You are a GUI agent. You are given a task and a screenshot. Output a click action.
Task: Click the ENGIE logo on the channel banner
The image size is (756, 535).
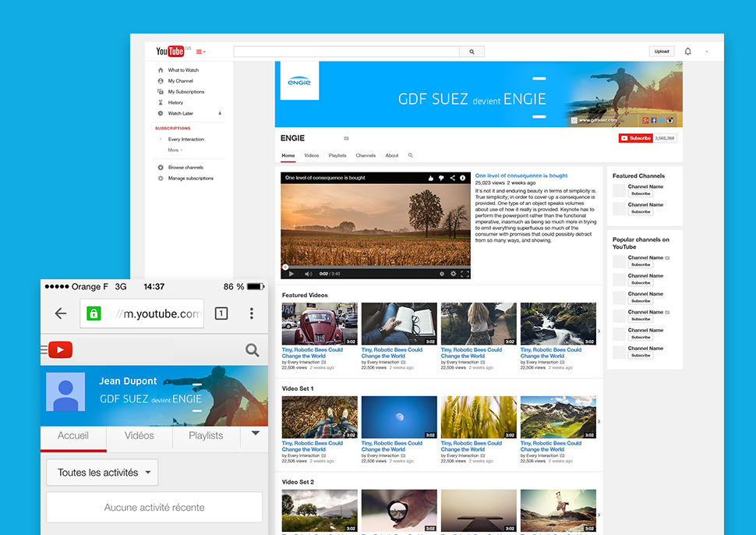(x=299, y=80)
